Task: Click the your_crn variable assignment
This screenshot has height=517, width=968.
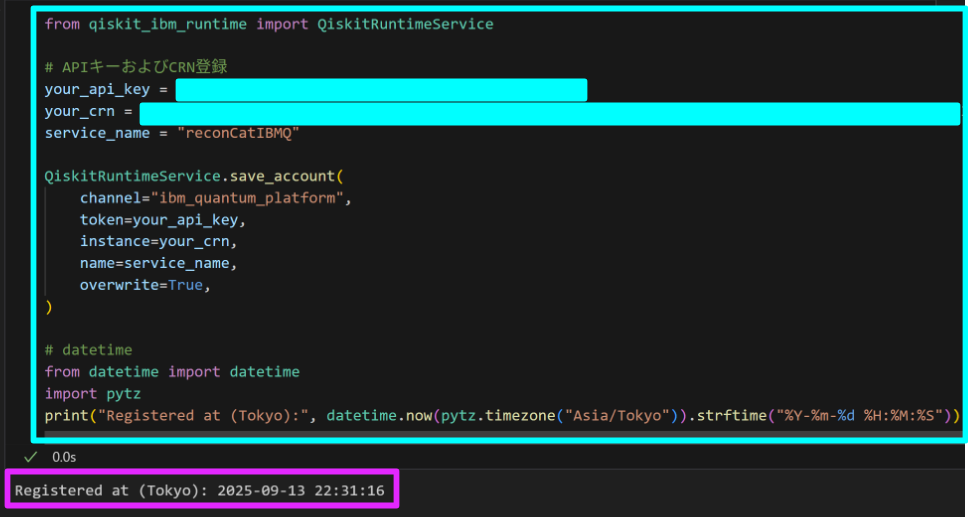Action: click(502, 114)
